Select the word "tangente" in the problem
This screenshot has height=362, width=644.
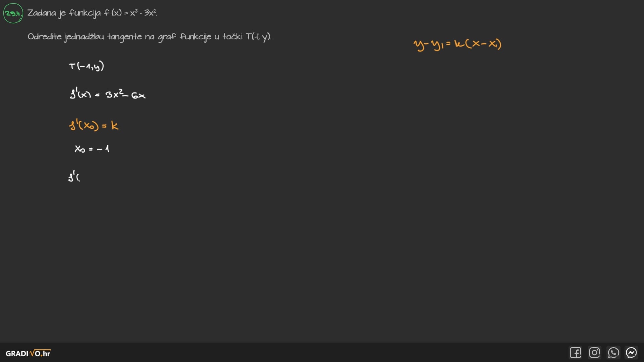click(x=124, y=37)
